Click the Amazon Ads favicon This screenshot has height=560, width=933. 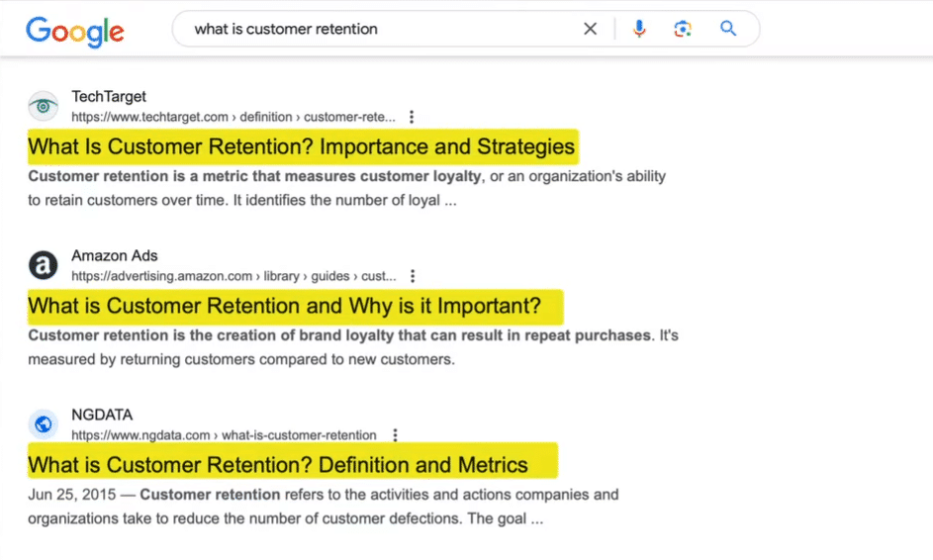coord(44,265)
